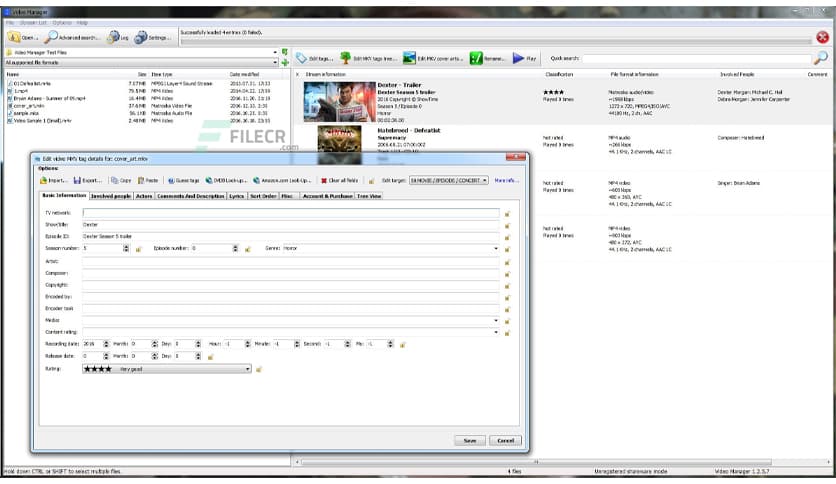Select the sample.mka file row

[144, 114]
